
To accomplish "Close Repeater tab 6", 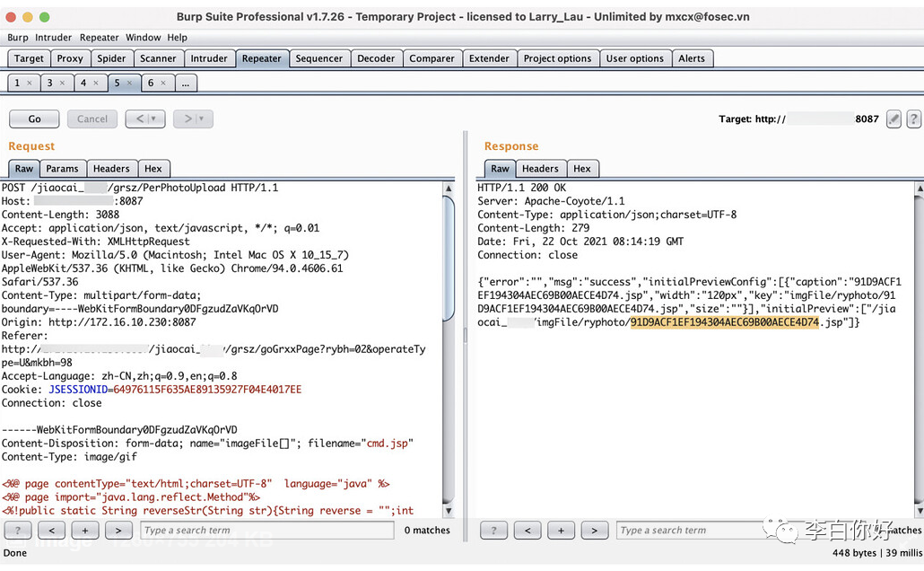I will [163, 83].
